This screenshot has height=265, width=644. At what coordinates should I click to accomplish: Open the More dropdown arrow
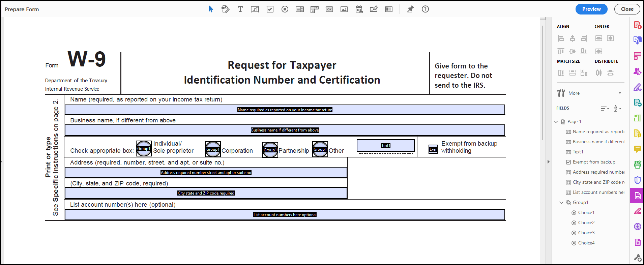tap(620, 93)
